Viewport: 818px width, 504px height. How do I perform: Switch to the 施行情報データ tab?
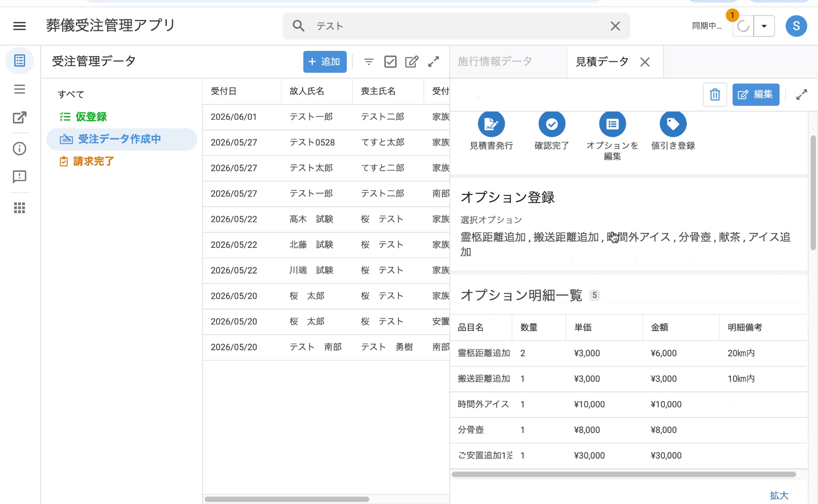pyautogui.click(x=495, y=62)
